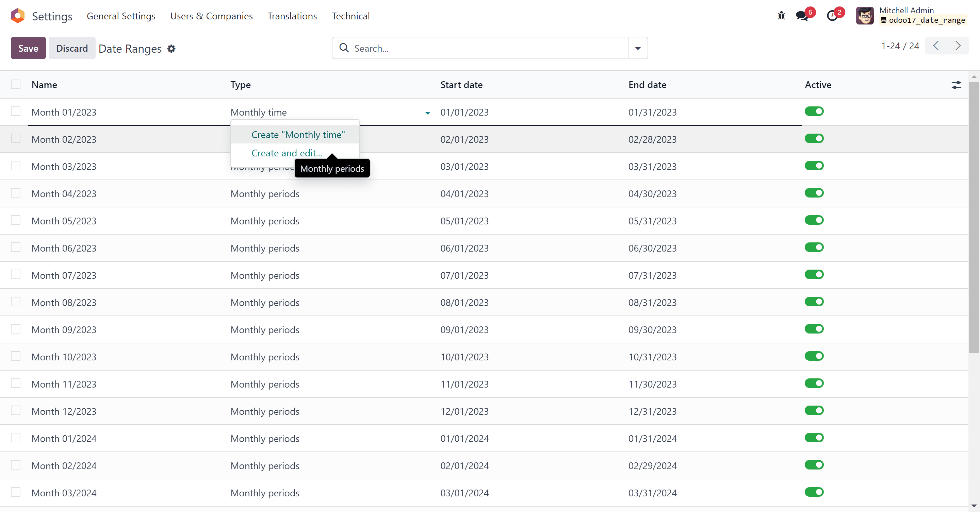Expand the Type field dropdown arrow
This screenshot has width=980, height=512.
[x=427, y=113]
